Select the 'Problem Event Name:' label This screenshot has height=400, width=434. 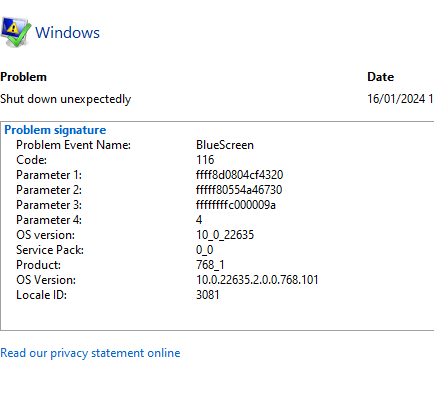[73, 145]
